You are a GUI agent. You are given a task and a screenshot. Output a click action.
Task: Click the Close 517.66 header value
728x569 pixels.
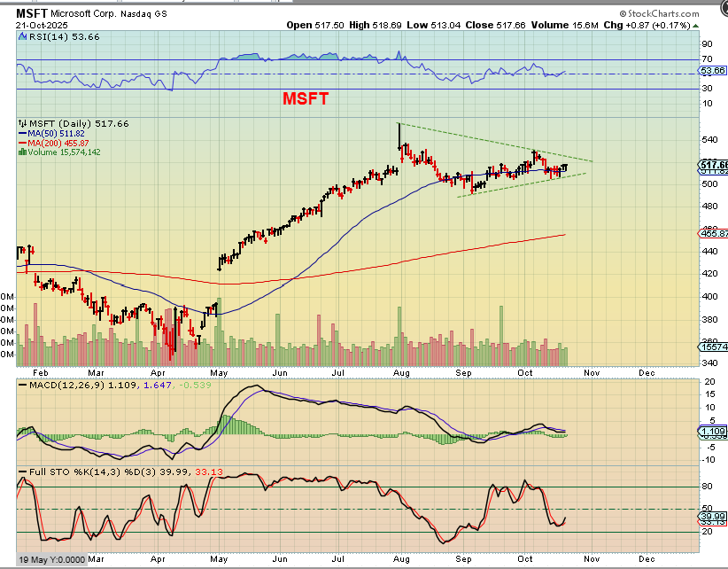click(495, 25)
